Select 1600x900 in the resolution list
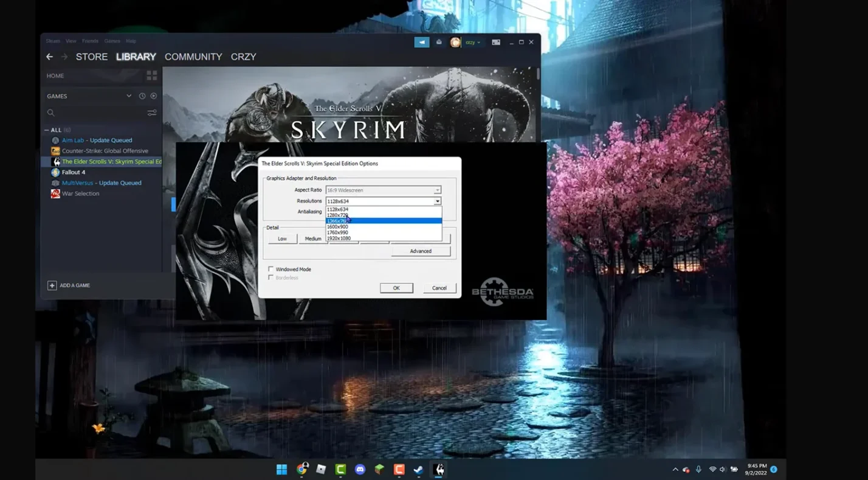The height and width of the screenshot is (480, 868). coord(337,227)
